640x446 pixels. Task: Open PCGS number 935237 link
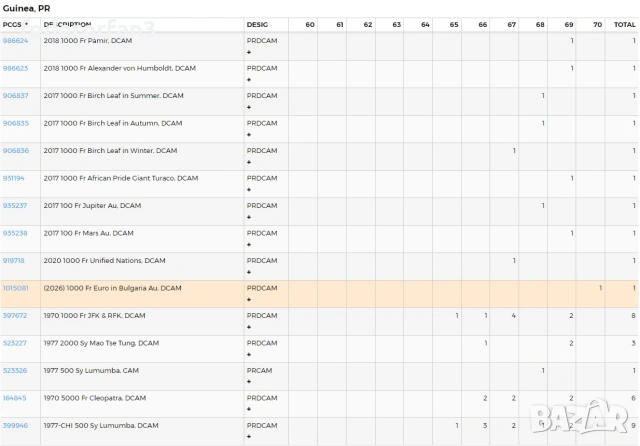15,206
